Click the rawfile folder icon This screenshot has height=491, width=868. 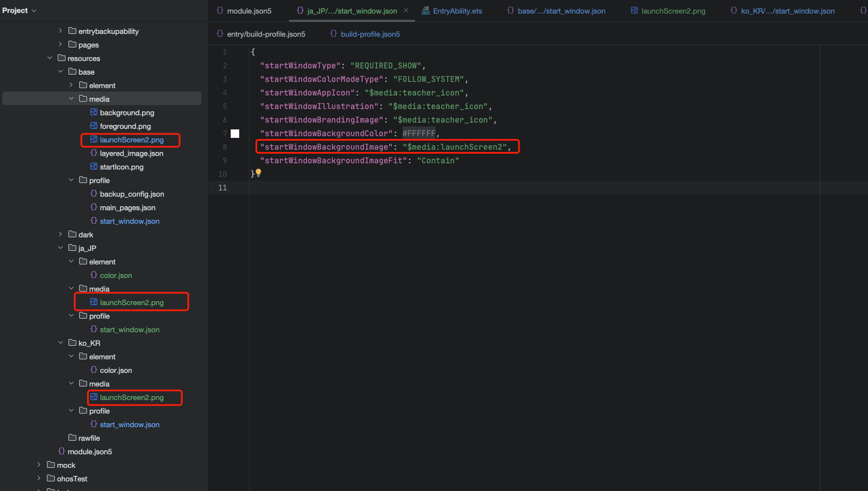(72, 438)
